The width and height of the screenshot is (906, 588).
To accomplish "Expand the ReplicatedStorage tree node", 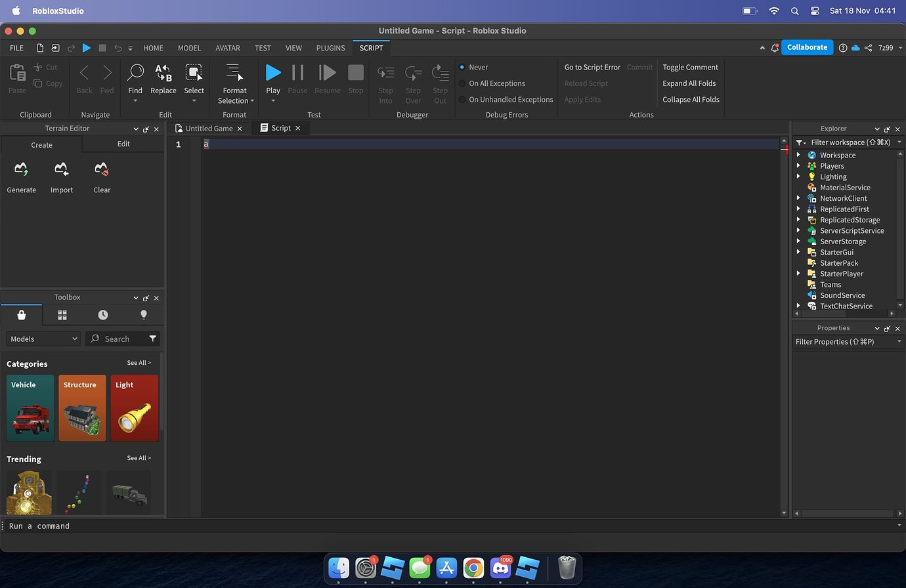I will [798, 220].
